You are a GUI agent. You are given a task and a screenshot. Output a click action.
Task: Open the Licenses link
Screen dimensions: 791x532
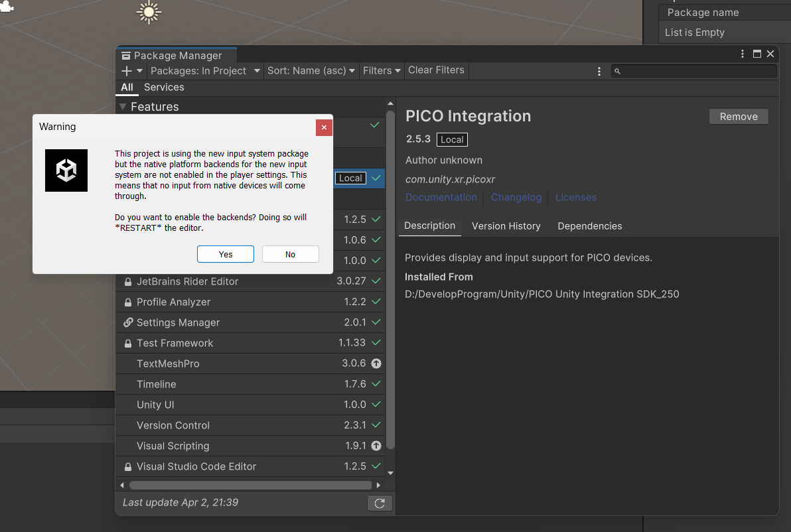pos(575,197)
